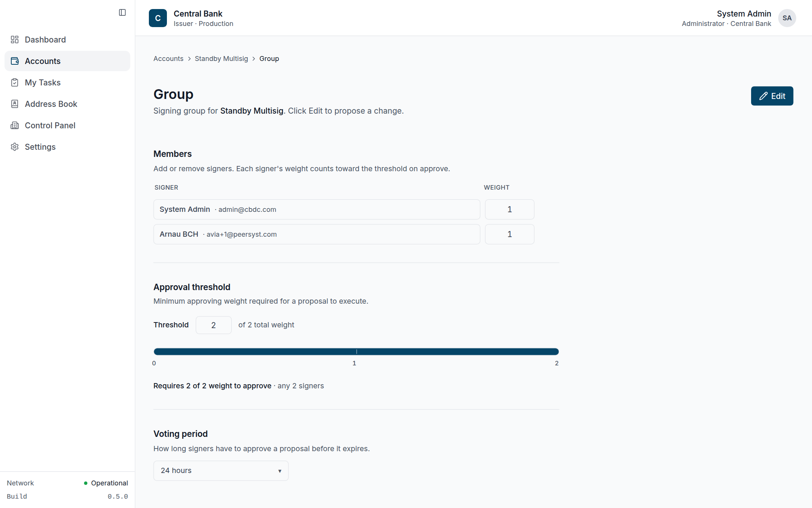Image resolution: width=812 pixels, height=508 pixels.
Task: Click the Edit button
Action: 772,96
